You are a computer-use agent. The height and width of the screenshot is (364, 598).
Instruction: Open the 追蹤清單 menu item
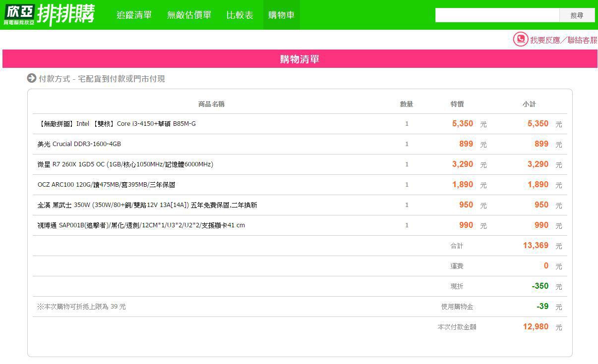pyautogui.click(x=134, y=15)
